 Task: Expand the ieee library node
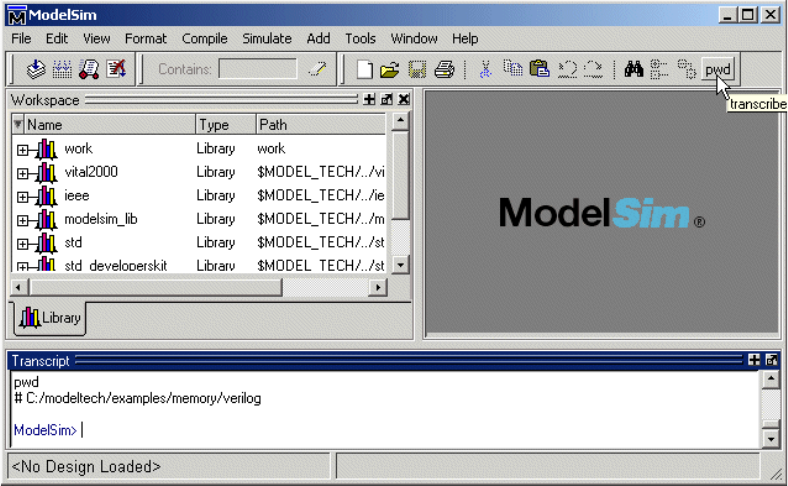(x=22, y=197)
